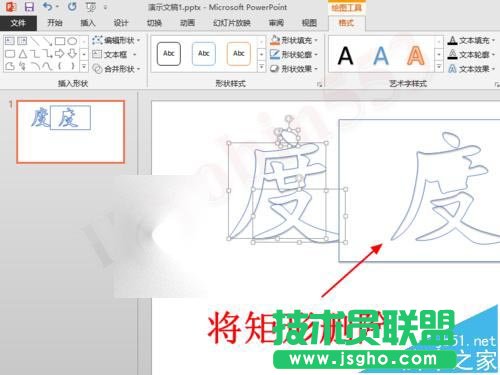Select the right block arrow shape
This screenshot has width=500, height=375.
(x=60, y=53)
